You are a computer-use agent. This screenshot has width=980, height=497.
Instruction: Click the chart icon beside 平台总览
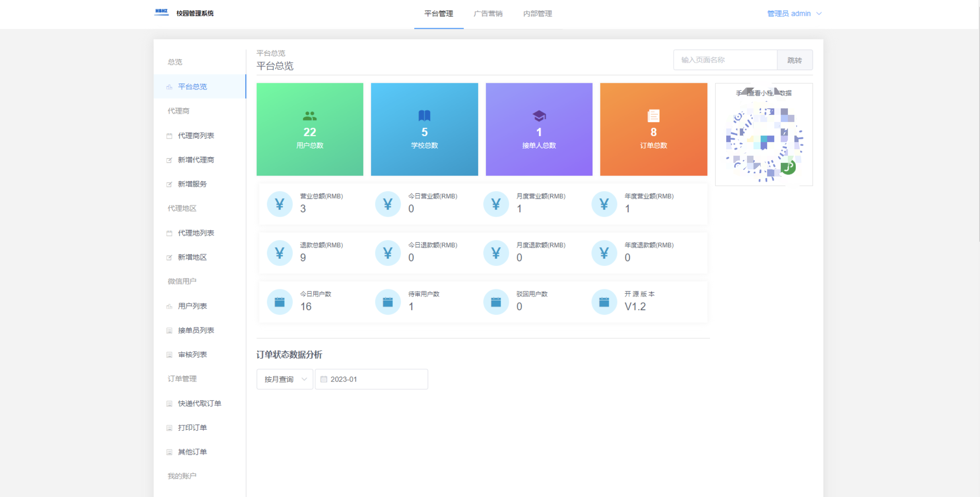pos(169,87)
